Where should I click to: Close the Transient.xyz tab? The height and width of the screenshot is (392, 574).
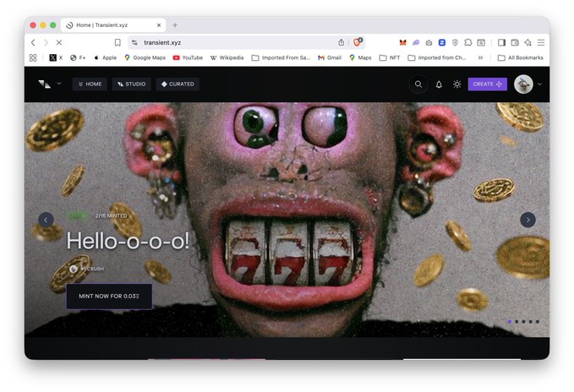click(159, 25)
